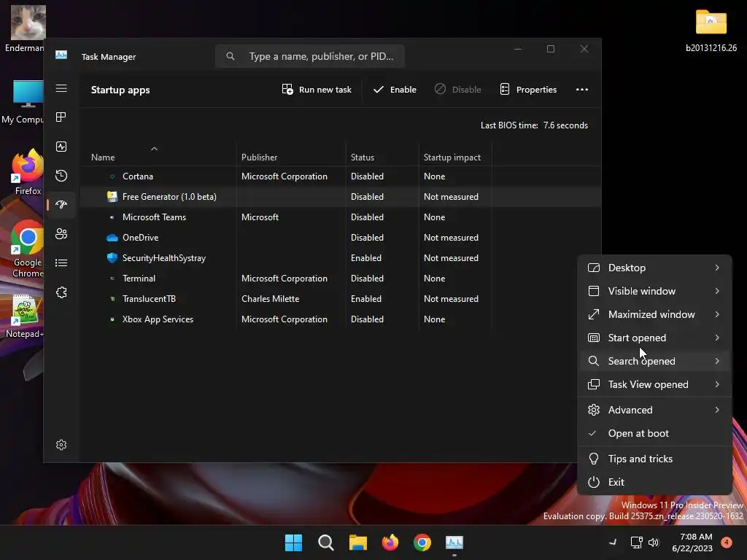The height and width of the screenshot is (560, 747).
Task: Open the Visible window submenu
Action: tap(654, 291)
